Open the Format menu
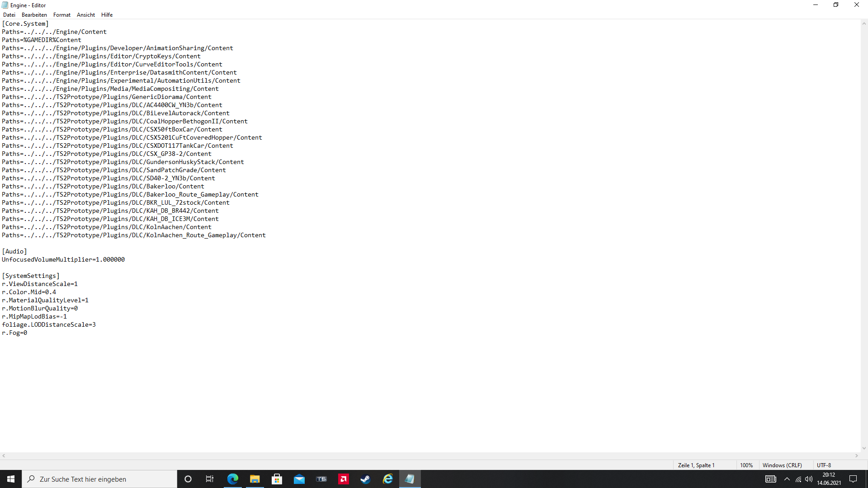868x488 pixels. 62,15
